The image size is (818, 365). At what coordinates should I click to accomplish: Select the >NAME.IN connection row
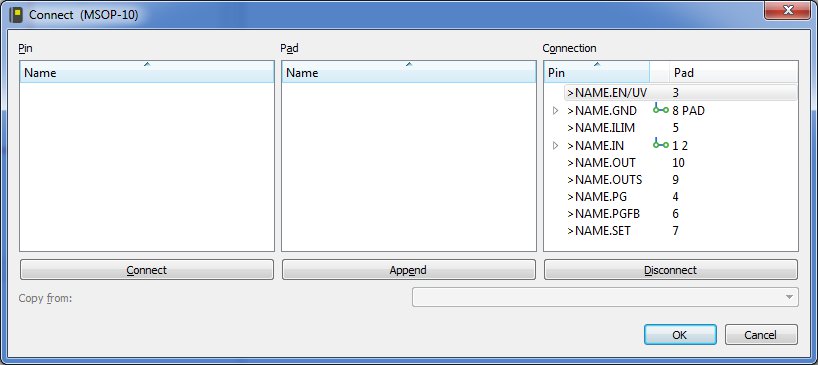point(681,145)
